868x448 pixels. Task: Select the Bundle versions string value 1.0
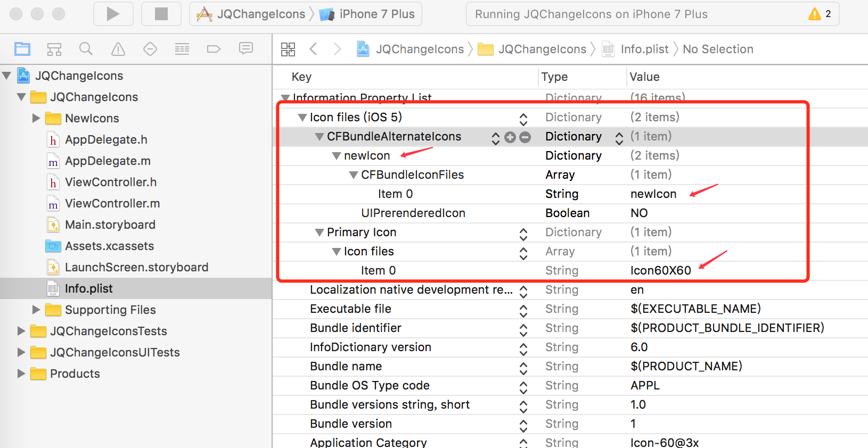pos(638,404)
